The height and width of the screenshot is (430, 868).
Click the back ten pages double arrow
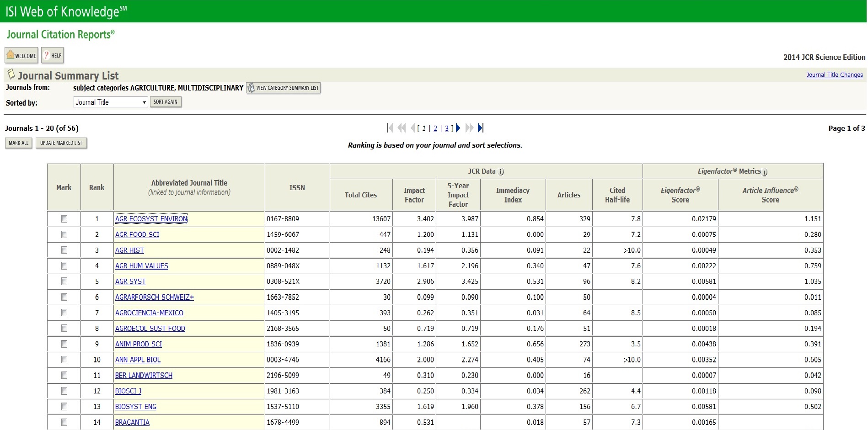tap(402, 128)
